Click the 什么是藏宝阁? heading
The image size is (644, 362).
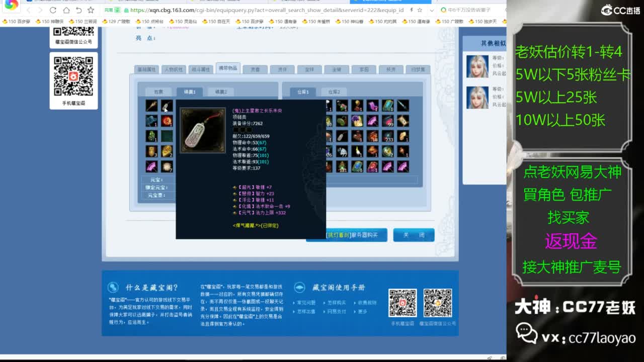pos(152,288)
